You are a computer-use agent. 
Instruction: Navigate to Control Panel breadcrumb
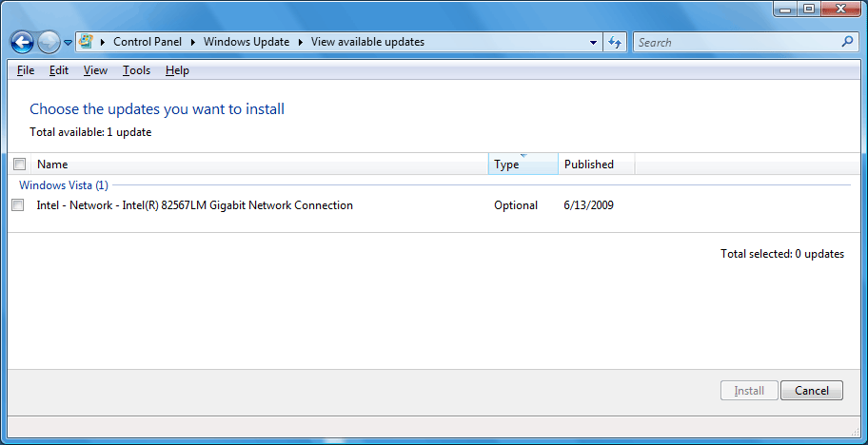(x=148, y=42)
